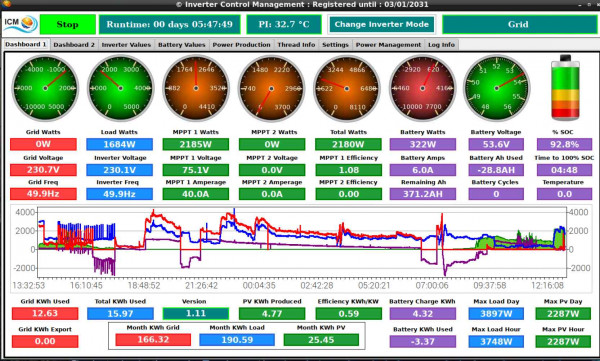Viewport: 600px width, 361px height.
Task: Open the Inverter Values tab
Action: [126, 45]
